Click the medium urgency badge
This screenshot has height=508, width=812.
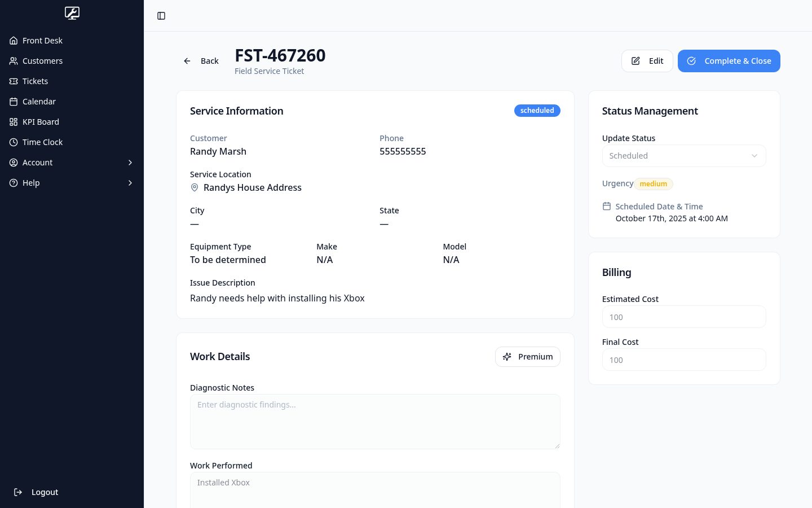coord(654,184)
